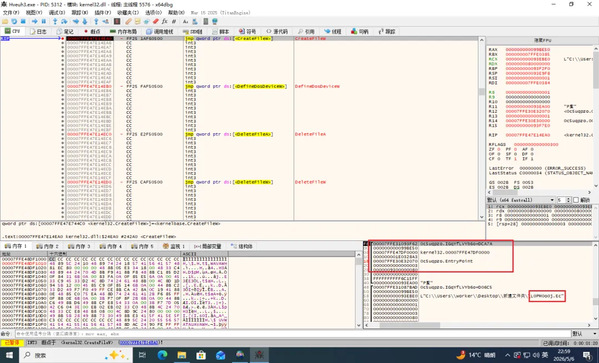599x363 pixels.
Task: Select the 内存 3 dump tab
Action: click(x=79, y=246)
